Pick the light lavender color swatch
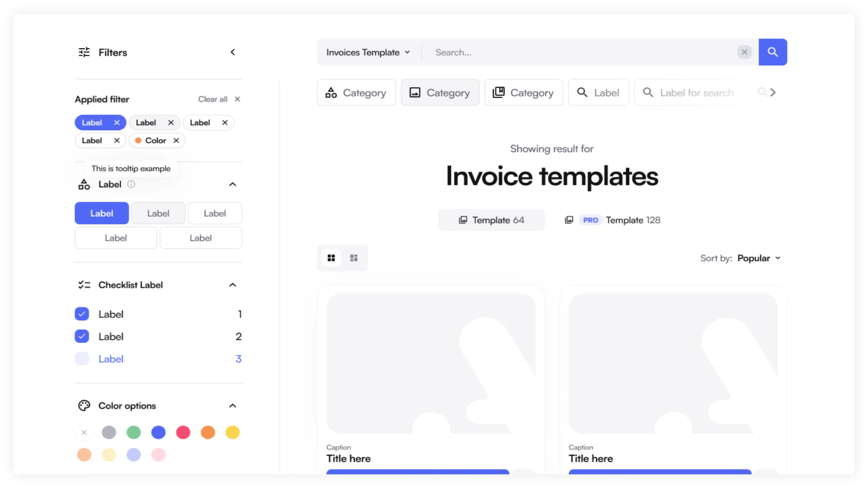The image size is (868, 488). point(134,455)
